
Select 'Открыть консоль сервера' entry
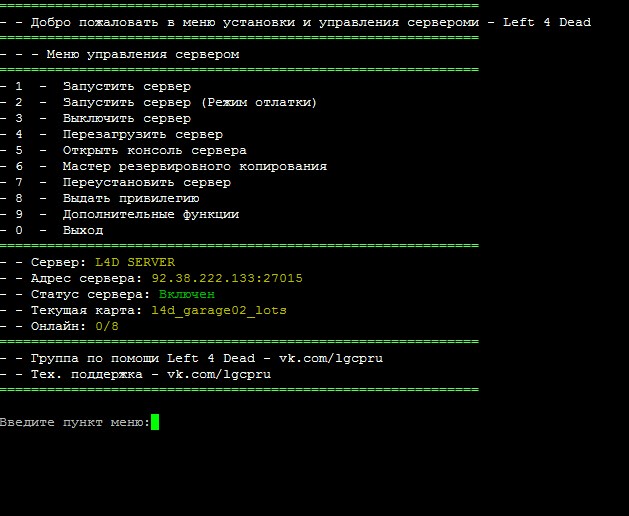(x=154, y=150)
